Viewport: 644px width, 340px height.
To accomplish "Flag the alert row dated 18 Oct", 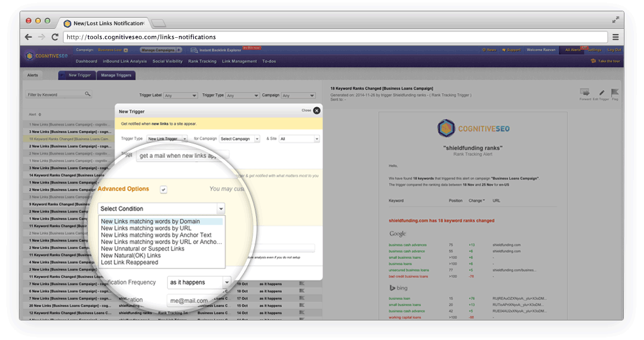I will pos(302,291).
